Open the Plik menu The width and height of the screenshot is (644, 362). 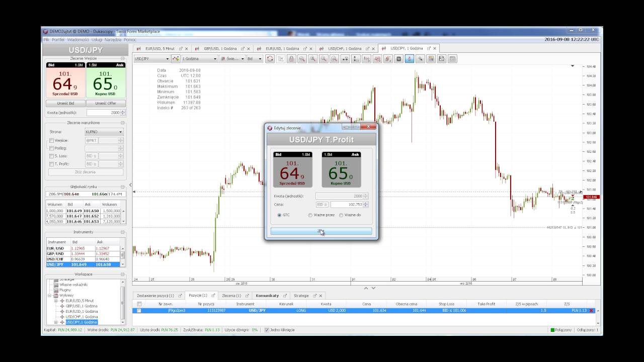click(46, 40)
